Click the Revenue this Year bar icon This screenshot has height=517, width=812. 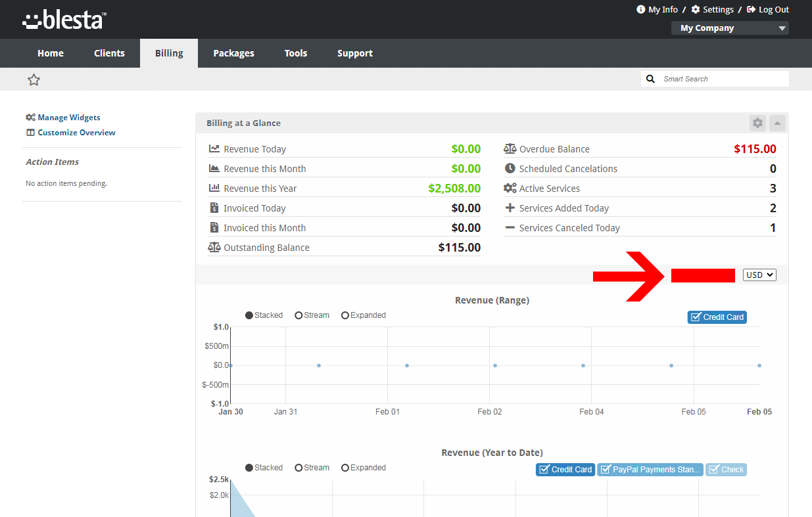click(214, 189)
